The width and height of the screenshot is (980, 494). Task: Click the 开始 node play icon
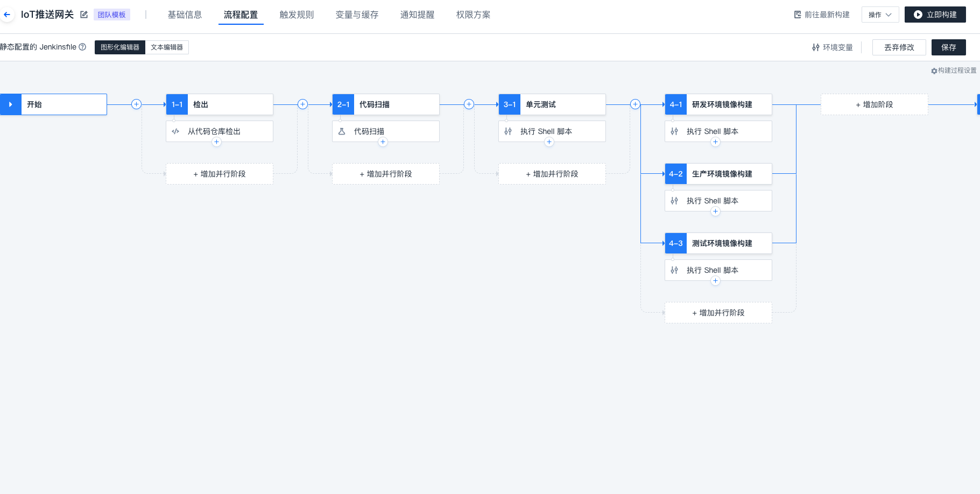coord(10,104)
